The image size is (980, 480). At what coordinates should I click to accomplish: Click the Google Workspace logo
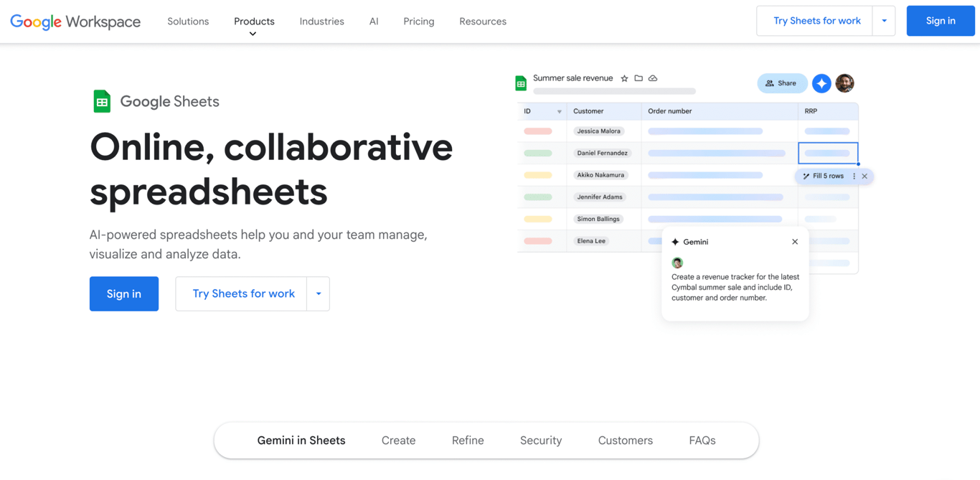tap(74, 22)
